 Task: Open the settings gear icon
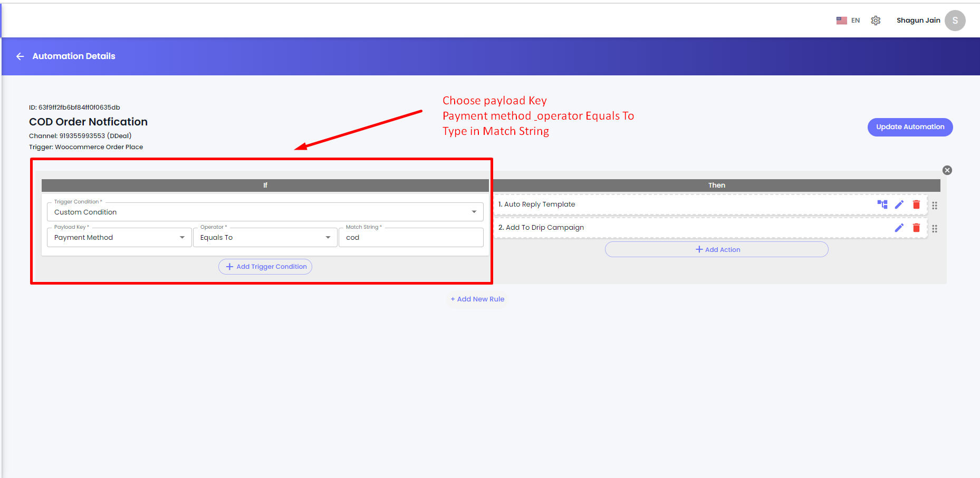(876, 21)
